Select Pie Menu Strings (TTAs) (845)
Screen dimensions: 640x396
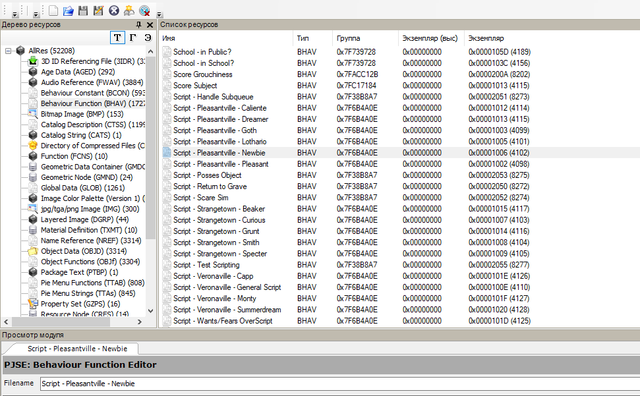coord(88,294)
